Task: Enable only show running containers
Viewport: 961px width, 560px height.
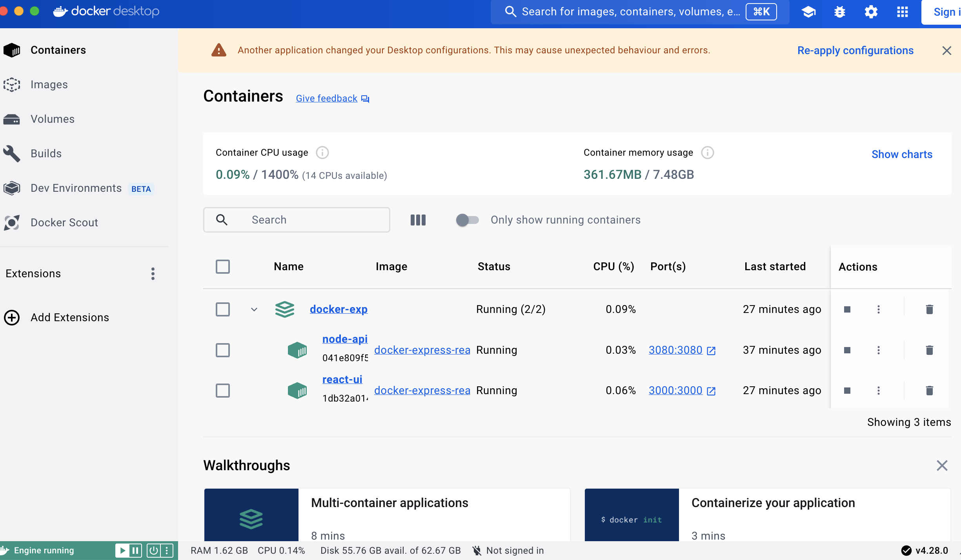Action: coord(467,220)
